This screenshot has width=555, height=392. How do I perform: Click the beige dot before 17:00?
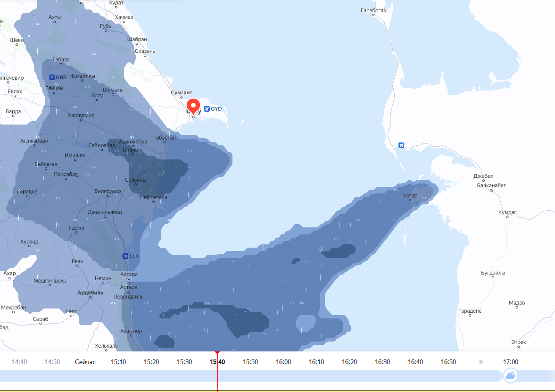tap(480, 362)
